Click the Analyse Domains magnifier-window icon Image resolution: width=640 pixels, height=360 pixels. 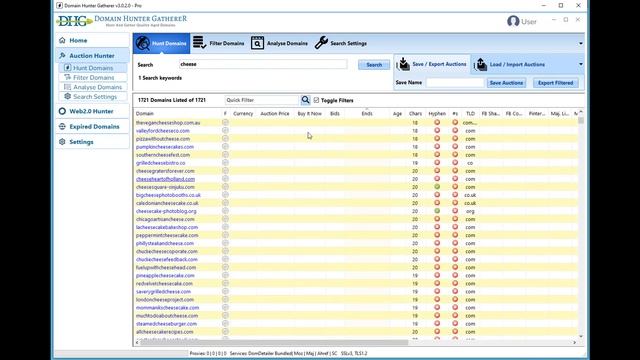coord(257,43)
